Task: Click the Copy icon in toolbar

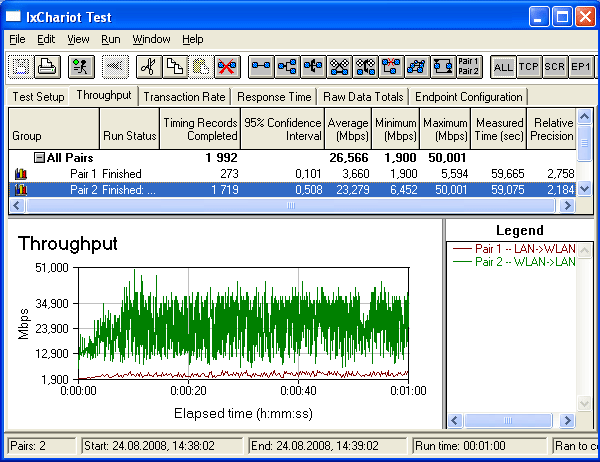Action: pos(175,67)
